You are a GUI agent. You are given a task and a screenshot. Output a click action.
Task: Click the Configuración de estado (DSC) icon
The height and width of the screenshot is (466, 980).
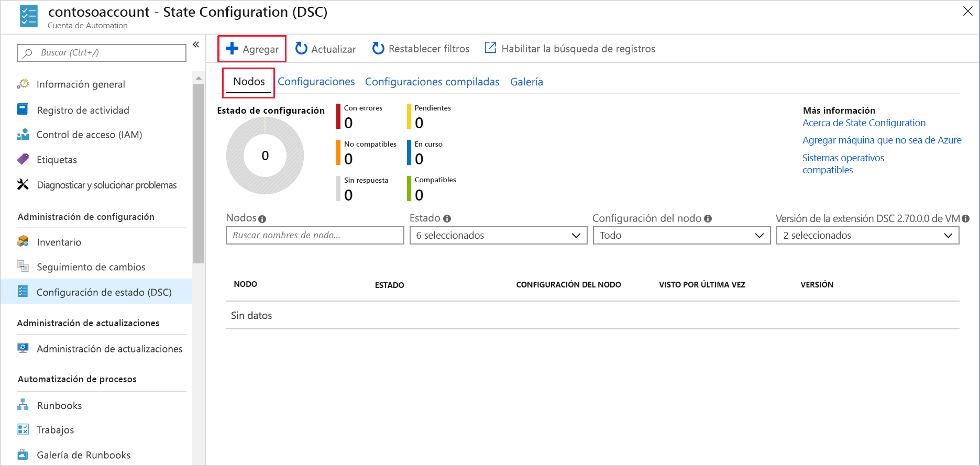23,291
